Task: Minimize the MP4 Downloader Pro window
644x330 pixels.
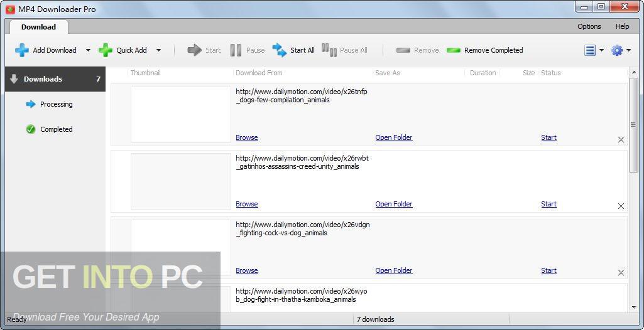Action: point(583,6)
